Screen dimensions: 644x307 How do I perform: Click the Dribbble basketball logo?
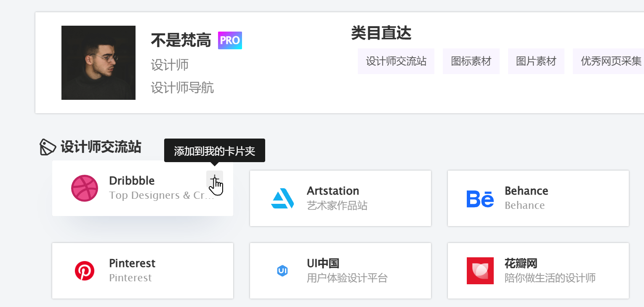85,188
